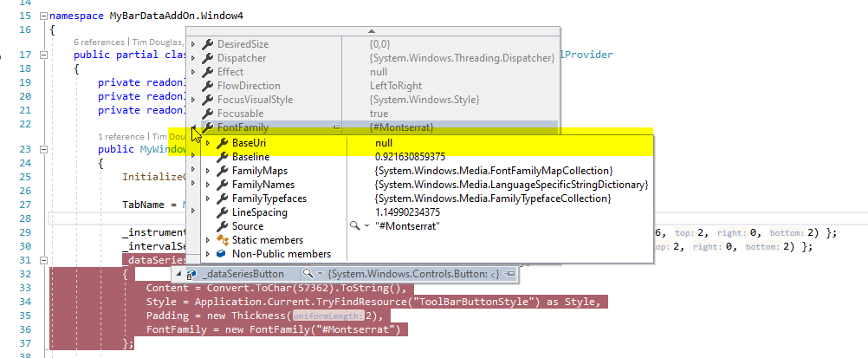Expand Non-Public members node

[208, 254]
